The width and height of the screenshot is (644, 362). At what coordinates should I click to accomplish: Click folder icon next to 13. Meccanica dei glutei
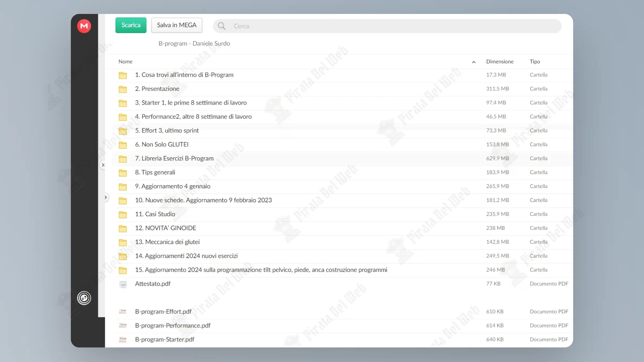tap(123, 243)
